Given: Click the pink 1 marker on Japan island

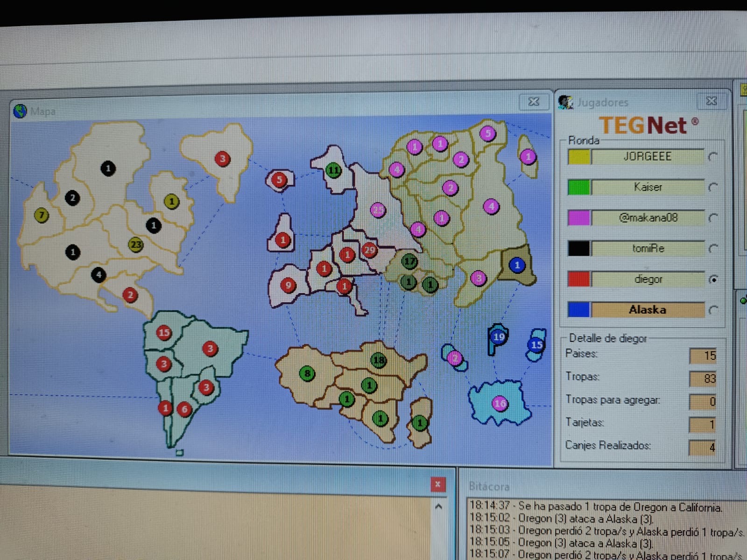Looking at the screenshot, I should [528, 156].
